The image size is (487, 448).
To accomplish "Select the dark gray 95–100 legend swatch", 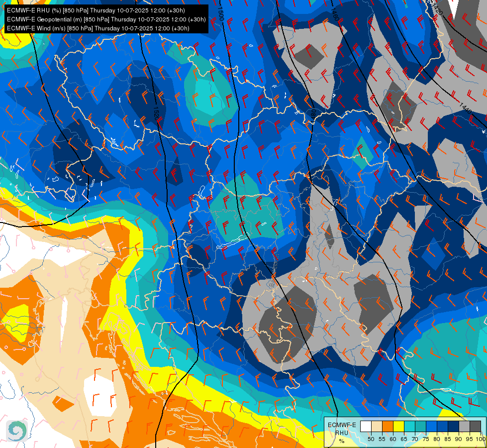I will 475,426.
